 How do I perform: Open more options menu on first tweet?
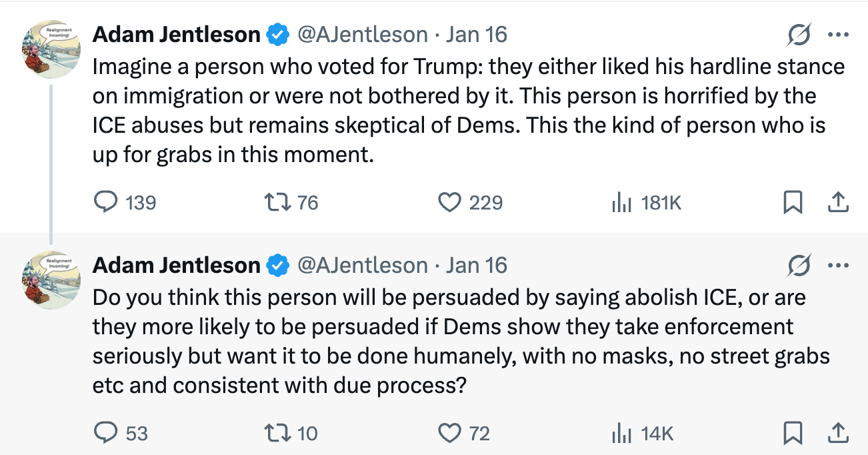point(837,34)
